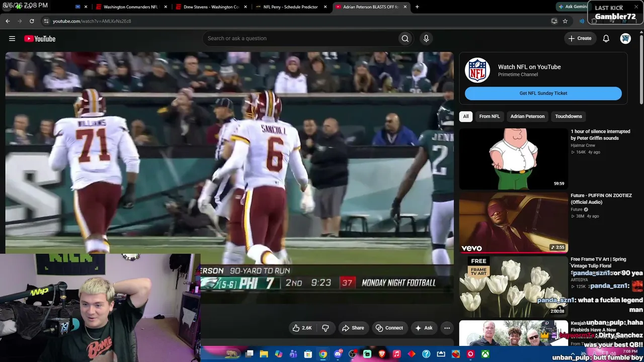The width and height of the screenshot is (644, 362).
Task: Open the account avatar menu
Action: pyautogui.click(x=625, y=38)
